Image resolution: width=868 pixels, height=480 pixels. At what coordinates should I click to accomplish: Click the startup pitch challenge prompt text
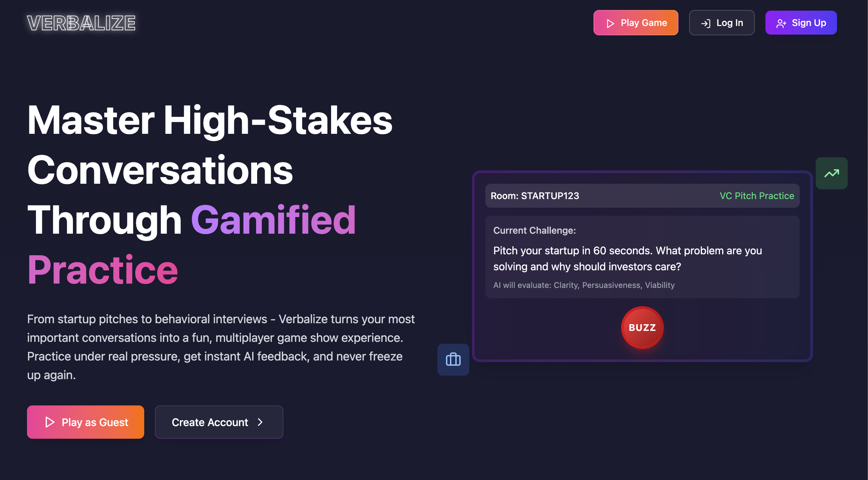pyautogui.click(x=627, y=258)
